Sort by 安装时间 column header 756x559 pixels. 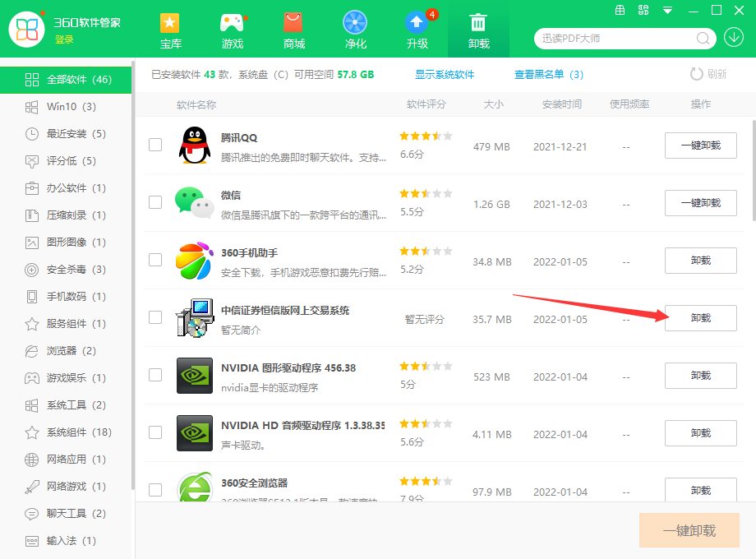click(562, 104)
